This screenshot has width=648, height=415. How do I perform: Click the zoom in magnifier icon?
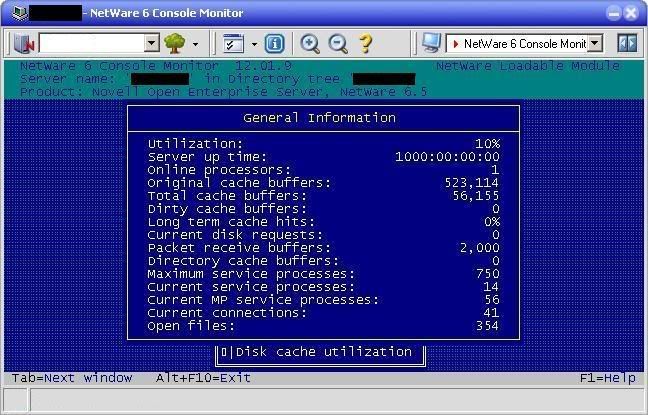click(x=310, y=44)
